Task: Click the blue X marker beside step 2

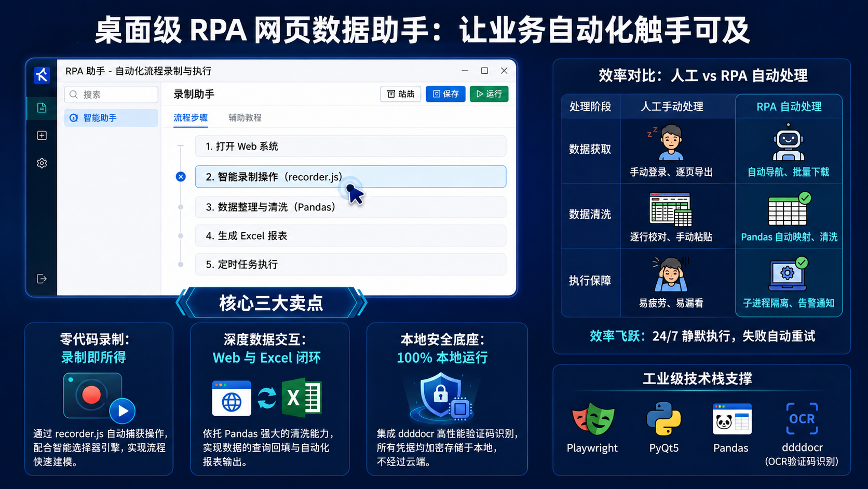Action: [181, 177]
